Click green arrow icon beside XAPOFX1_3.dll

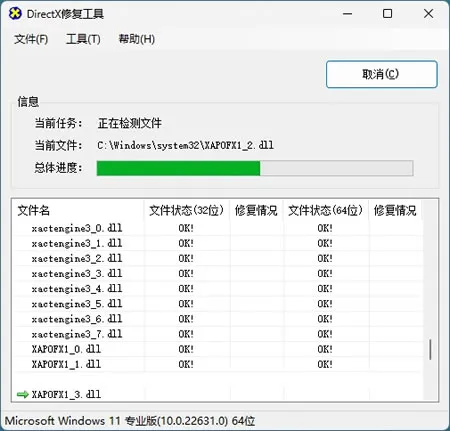click(23, 395)
